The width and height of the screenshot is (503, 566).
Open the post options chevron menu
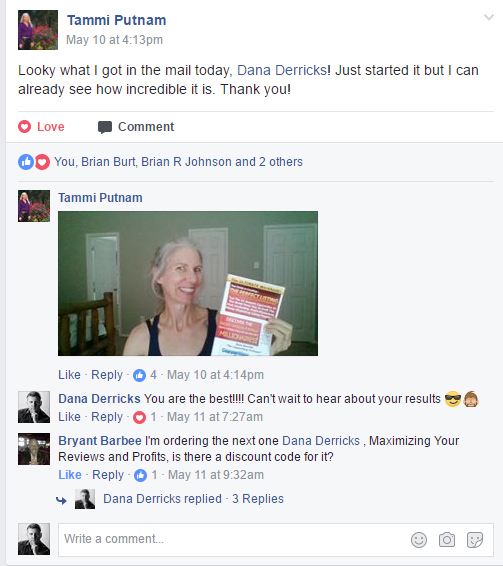pyautogui.click(x=489, y=17)
